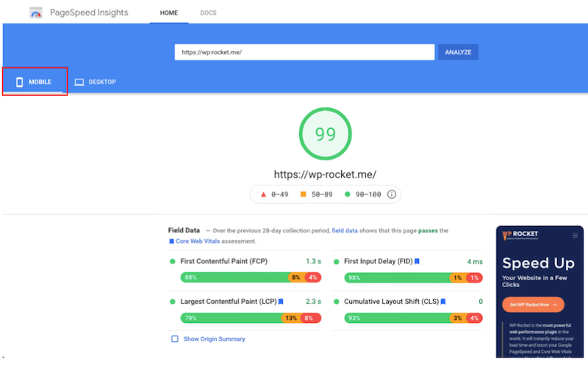Click the First Input Delay distribution bar
588x373 pixels.
(x=413, y=277)
